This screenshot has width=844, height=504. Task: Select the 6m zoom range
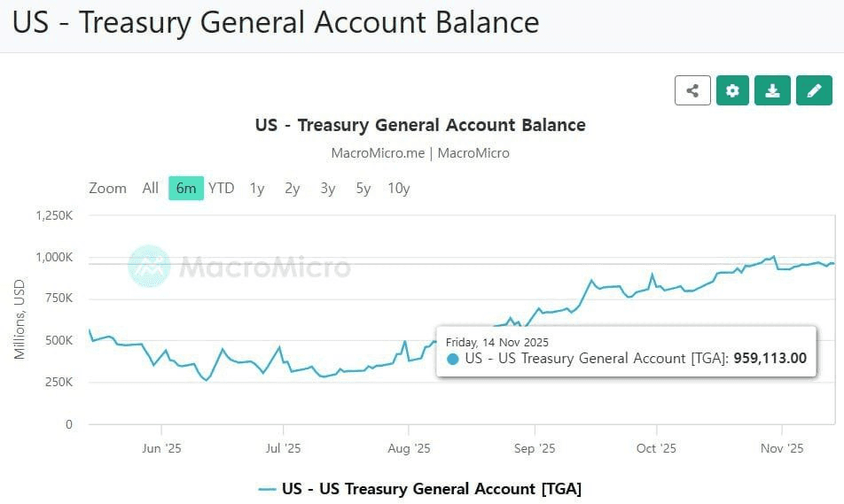pyautogui.click(x=186, y=188)
